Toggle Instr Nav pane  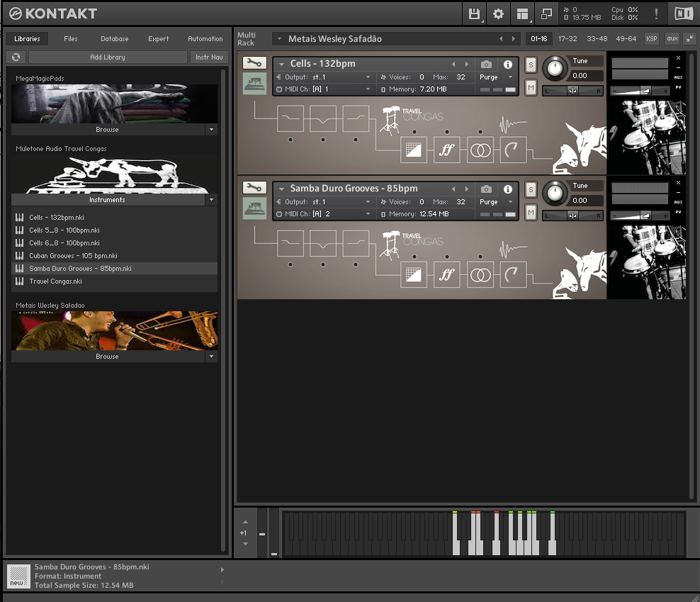(209, 57)
